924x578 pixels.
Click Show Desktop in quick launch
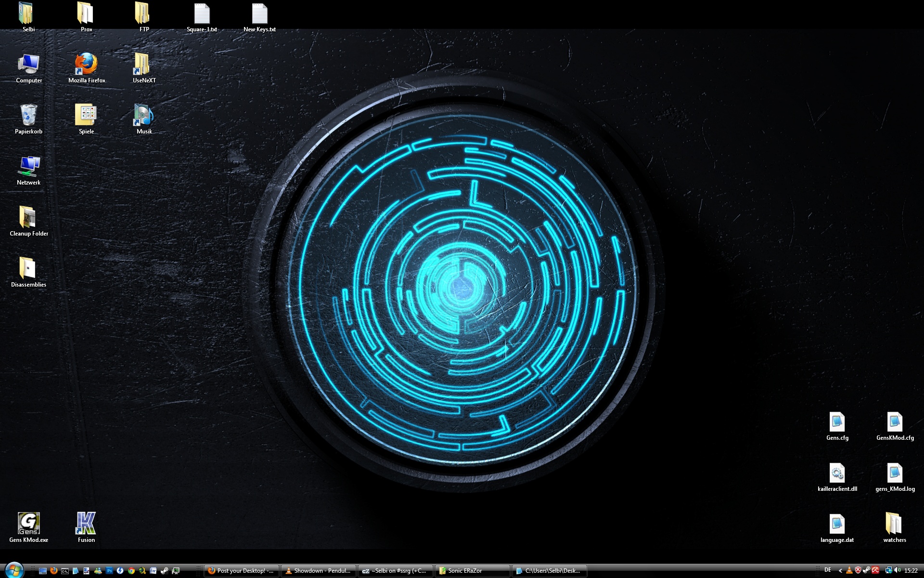[43, 571]
